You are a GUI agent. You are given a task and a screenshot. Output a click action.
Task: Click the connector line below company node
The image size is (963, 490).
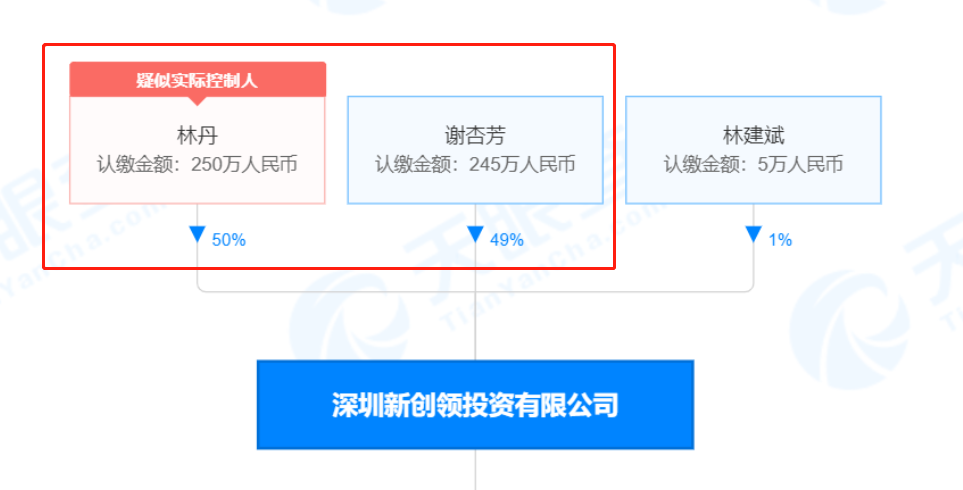pos(475,470)
